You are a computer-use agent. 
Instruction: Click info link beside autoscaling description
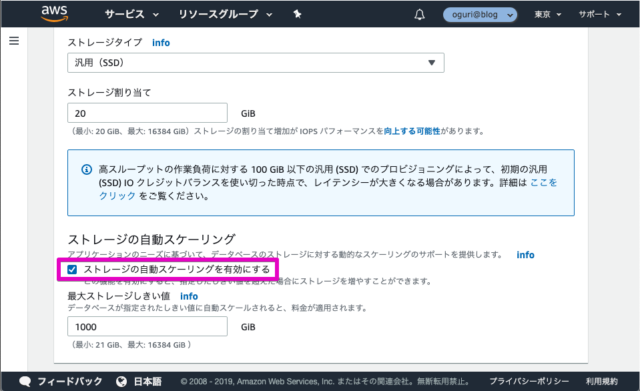[525, 255]
